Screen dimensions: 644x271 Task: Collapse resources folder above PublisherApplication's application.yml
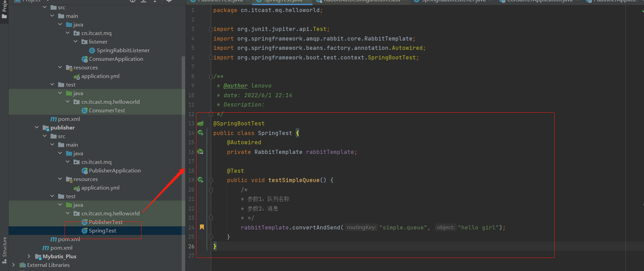(x=60, y=179)
